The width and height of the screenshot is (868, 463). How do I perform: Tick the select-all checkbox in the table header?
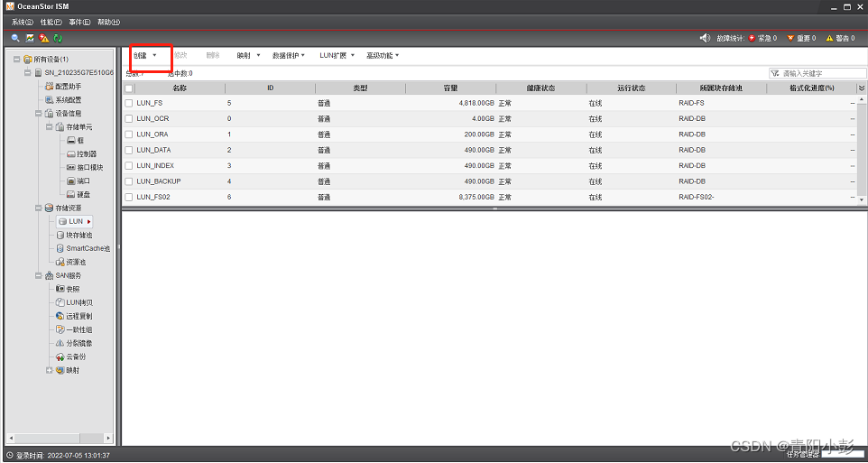pyautogui.click(x=128, y=88)
